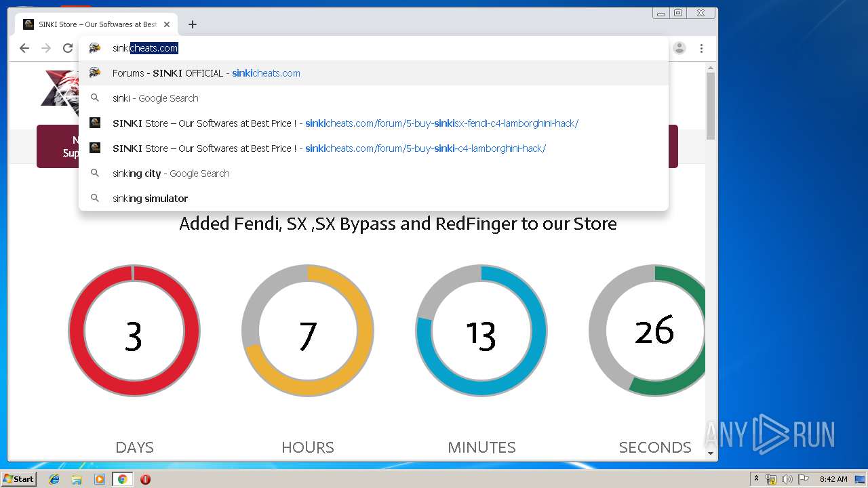Restore down the Chrome window

678,13
